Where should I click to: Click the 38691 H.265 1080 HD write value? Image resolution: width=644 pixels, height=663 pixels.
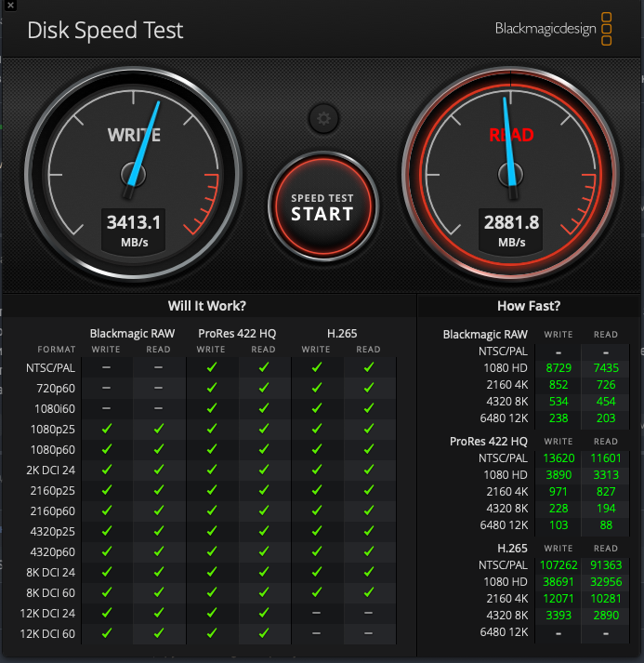[x=559, y=582]
